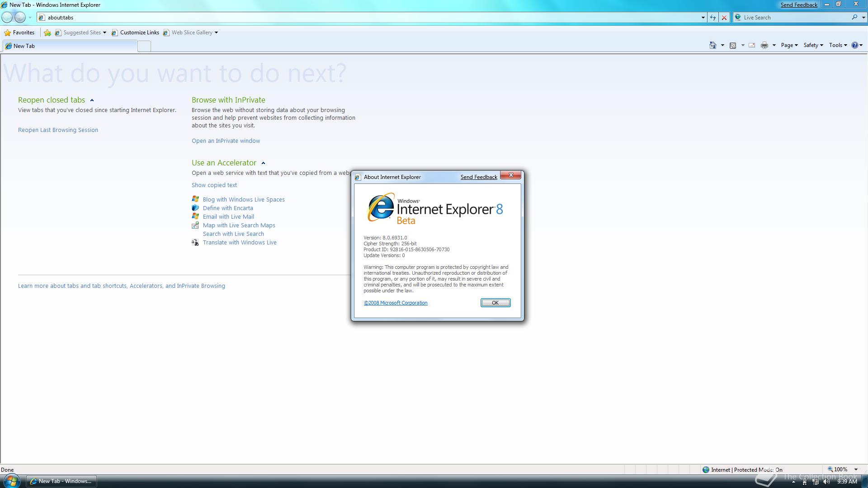Screen dimensions: 868x488
Task: Click the Forward navigation button
Action: (20, 17)
